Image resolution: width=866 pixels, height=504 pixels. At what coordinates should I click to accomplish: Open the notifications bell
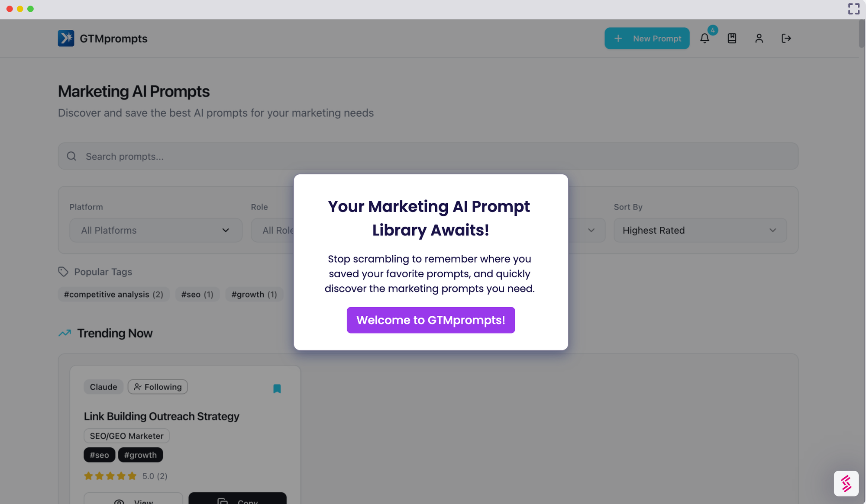[x=704, y=39]
